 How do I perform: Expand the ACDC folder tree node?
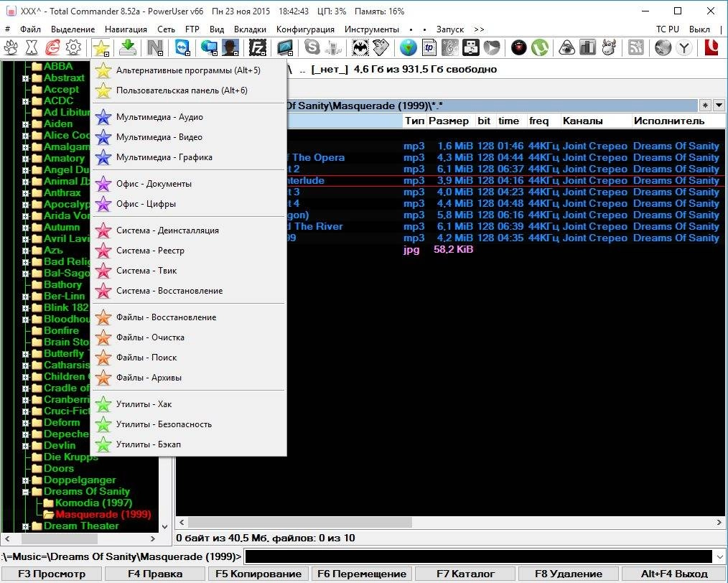tap(26, 101)
